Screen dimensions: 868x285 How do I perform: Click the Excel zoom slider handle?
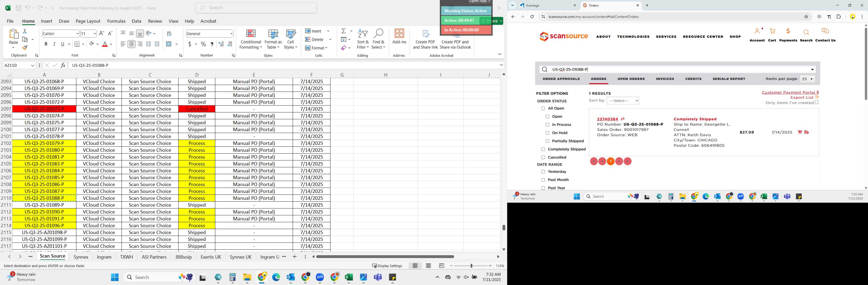click(x=471, y=266)
